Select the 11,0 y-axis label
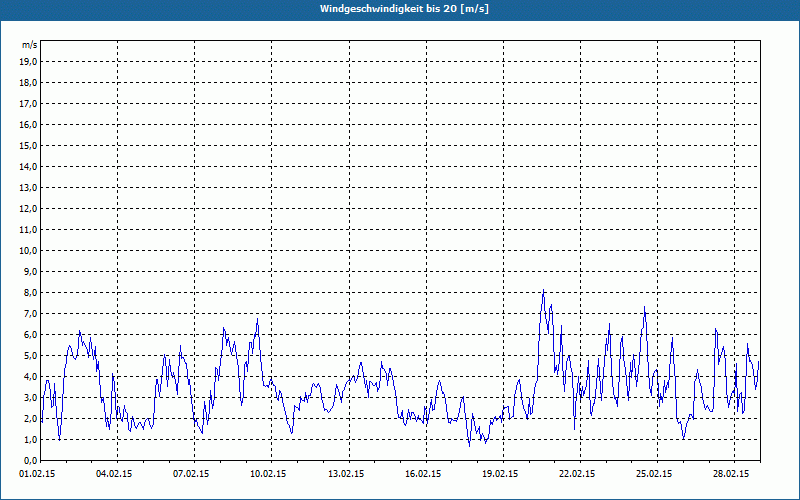This screenshot has height=500, width=800. tap(29, 230)
